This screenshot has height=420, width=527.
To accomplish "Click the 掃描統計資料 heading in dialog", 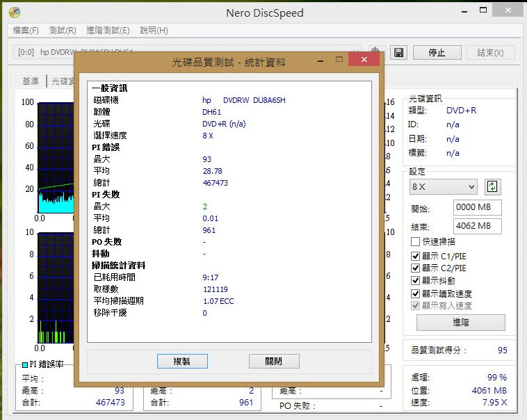I will coord(119,266).
